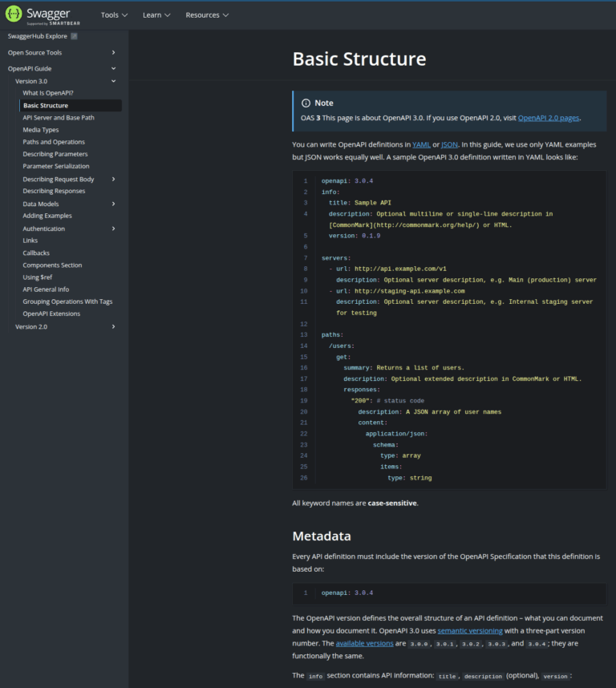Collapse the Version 3.0 section
616x688 pixels.
pos(113,81)
